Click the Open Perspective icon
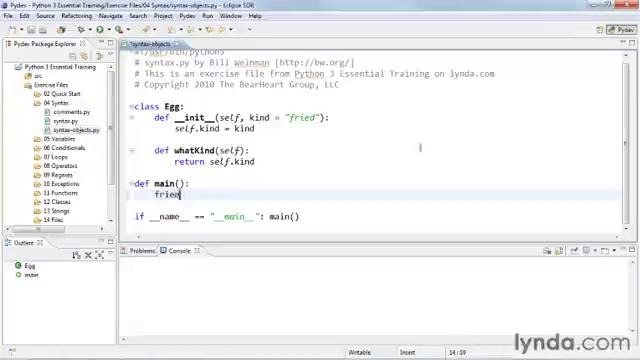The image size is (640, 360). [x=600, y=30]
